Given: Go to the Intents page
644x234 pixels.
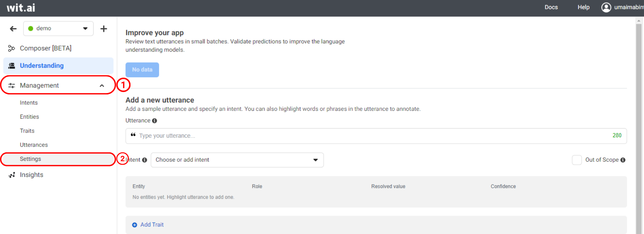Looking at the screenshot, I should pos(29,103).
